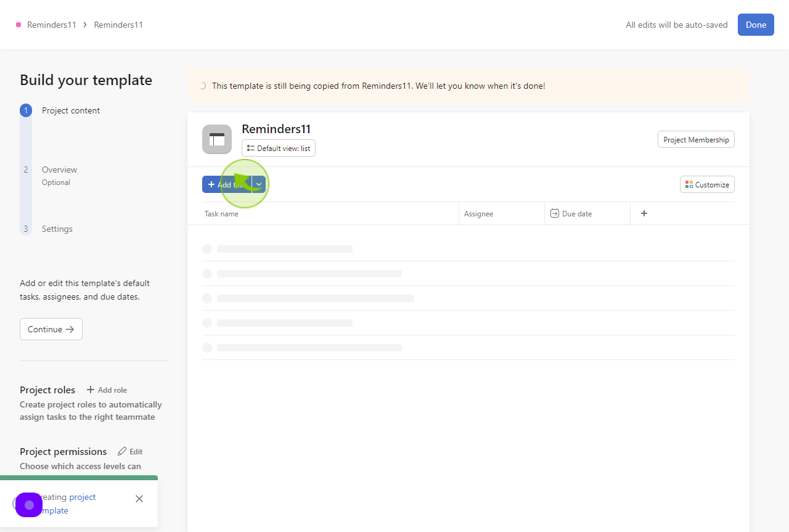789x532 pixels.
Task: Click the step 1 number circle
Action: pos(26,110)
